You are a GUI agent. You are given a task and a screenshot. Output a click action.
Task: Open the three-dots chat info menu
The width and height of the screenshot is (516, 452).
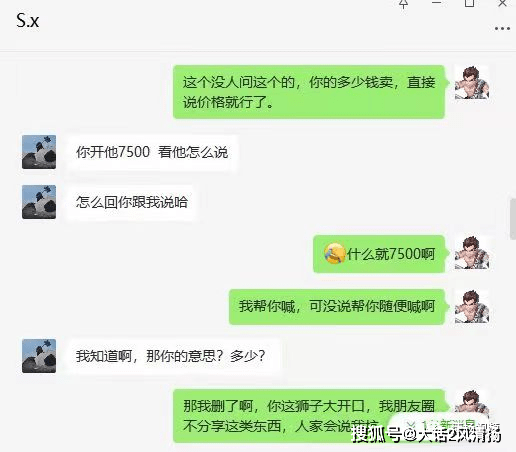[x=502, y=29]
